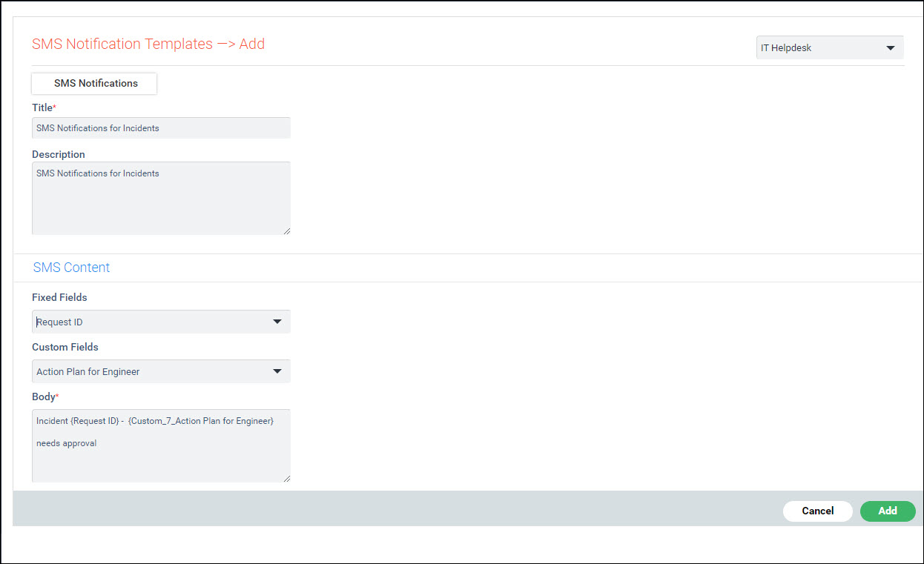Viewport: 924px width, 564px height.
Task: Click inside the Body message textarea
Action: [161, 445]
